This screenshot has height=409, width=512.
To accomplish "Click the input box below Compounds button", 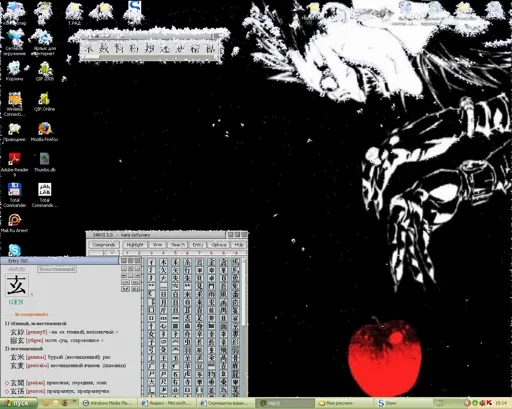I will pyautogui.click(x=96, y=253).
